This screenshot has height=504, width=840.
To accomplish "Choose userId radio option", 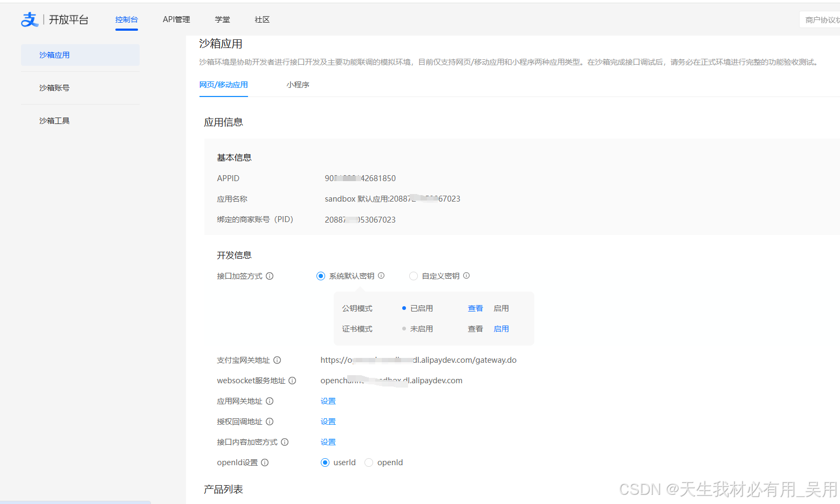I will point(325,462).
